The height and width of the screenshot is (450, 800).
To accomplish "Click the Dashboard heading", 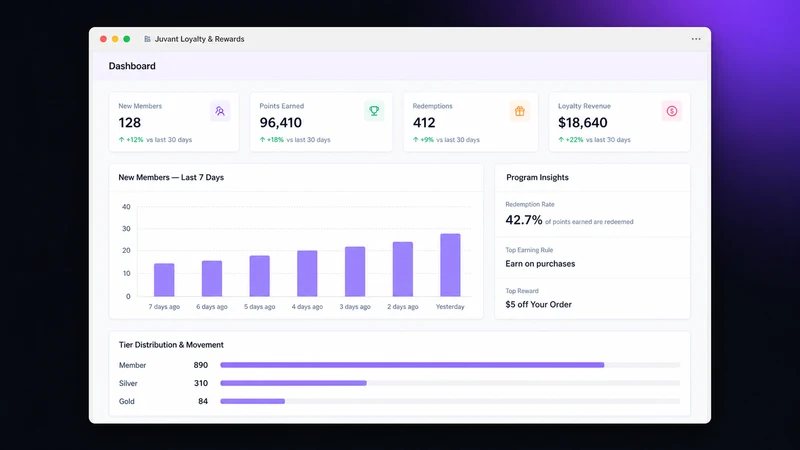I will [132, 66].
